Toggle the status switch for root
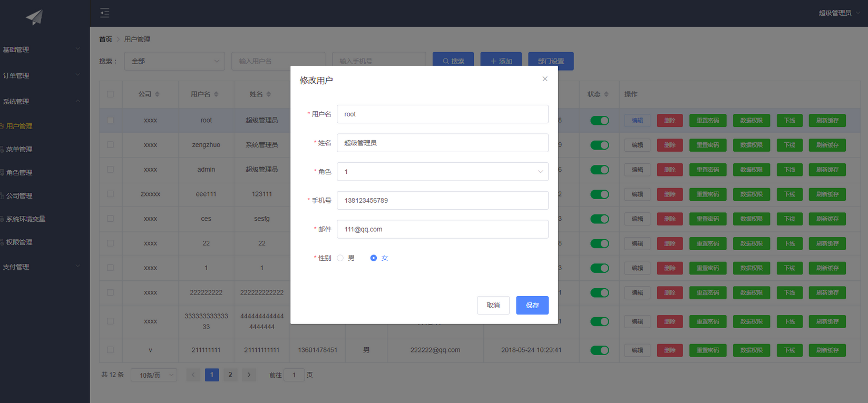 (600, 121)
